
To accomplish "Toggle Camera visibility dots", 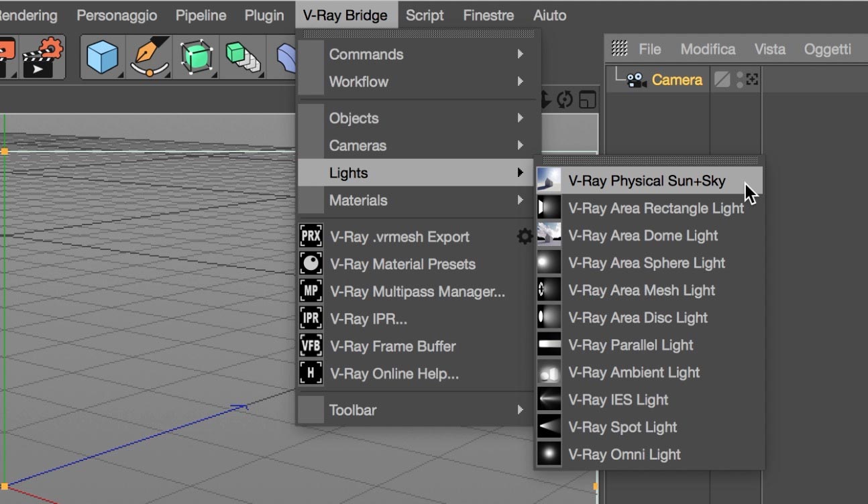I will coord(740,80).
